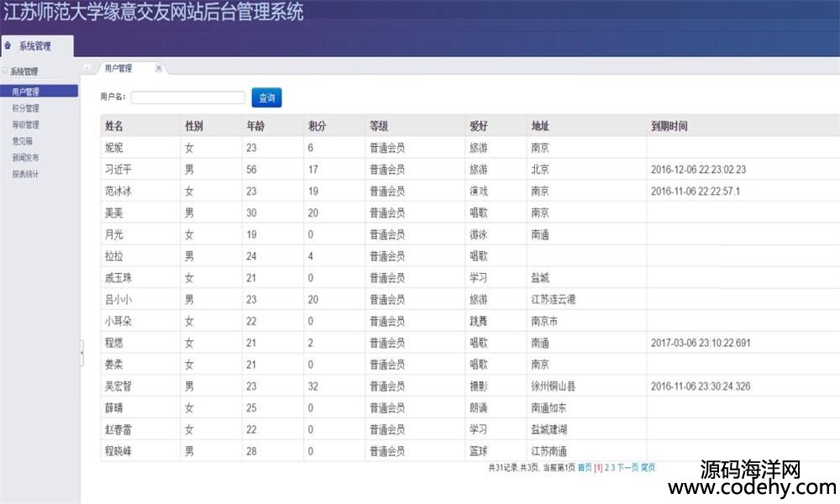Go to 首页 in pagination

click(585, 468)
